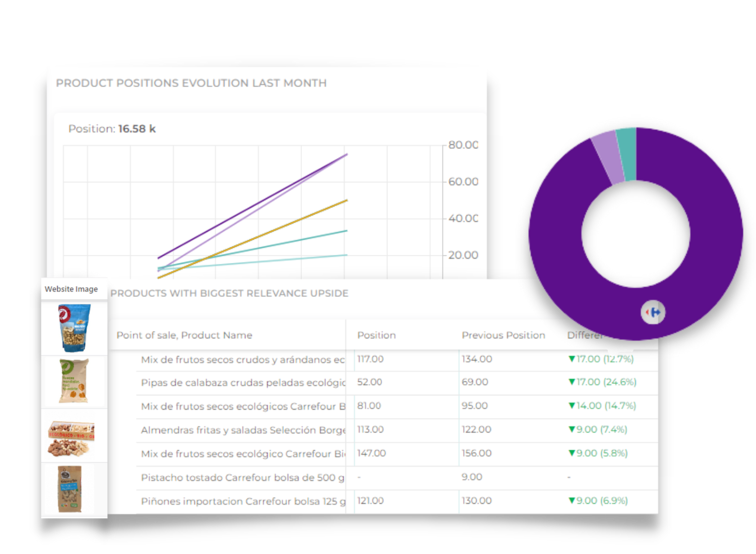Screen dimensions: 756x554
Task: Open the brown nut bag thumbnail at bottom
Action: tap(70, 489)
